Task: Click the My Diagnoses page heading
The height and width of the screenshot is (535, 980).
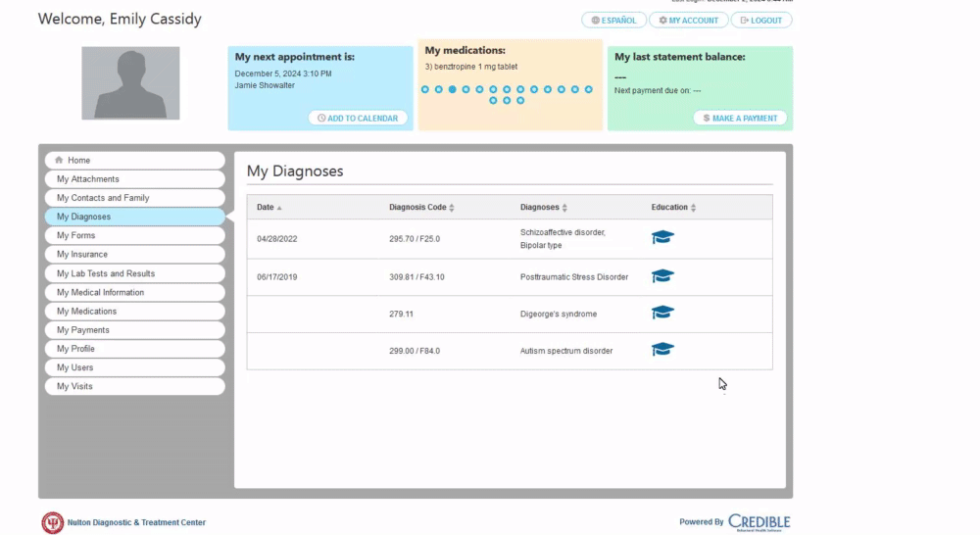Action: (295, 170)
